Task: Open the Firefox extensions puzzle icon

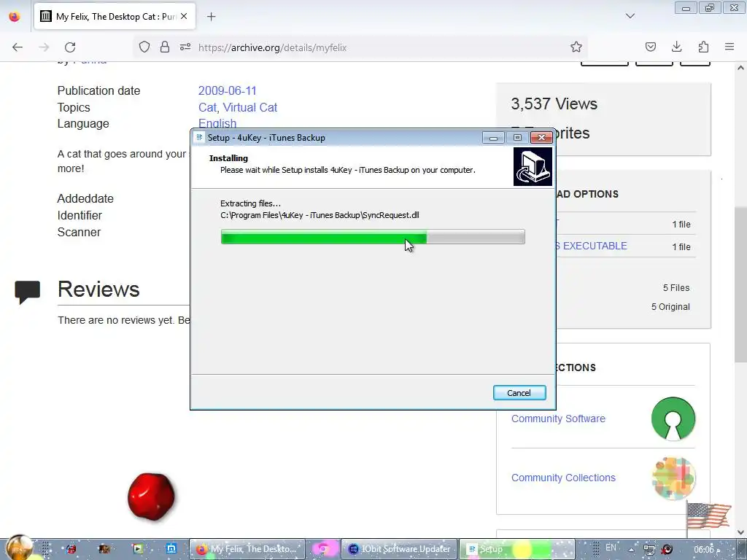Action: coord(703,47)
